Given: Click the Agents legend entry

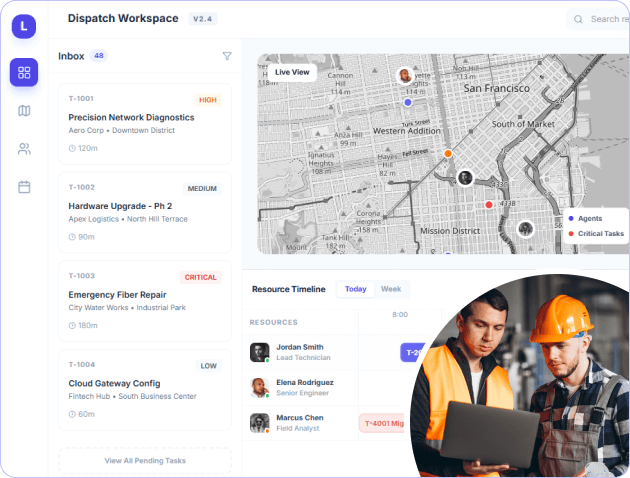Looking at the screenshot, I should click(585, 219).
